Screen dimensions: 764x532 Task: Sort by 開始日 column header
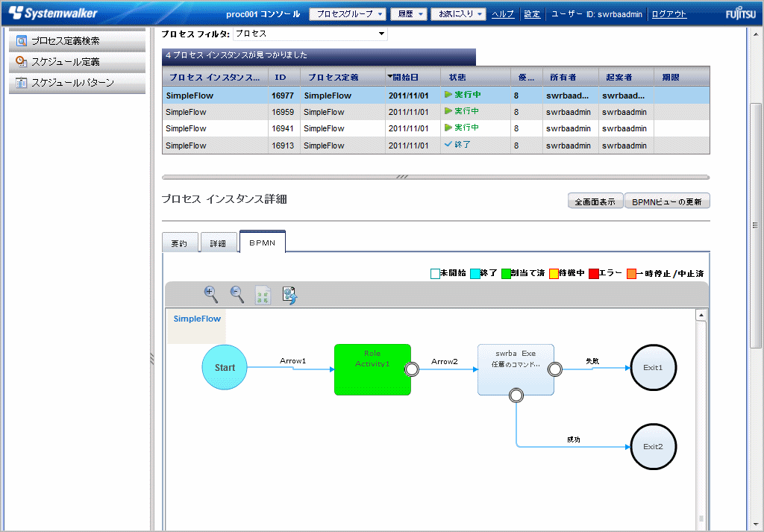click(413, 77)
